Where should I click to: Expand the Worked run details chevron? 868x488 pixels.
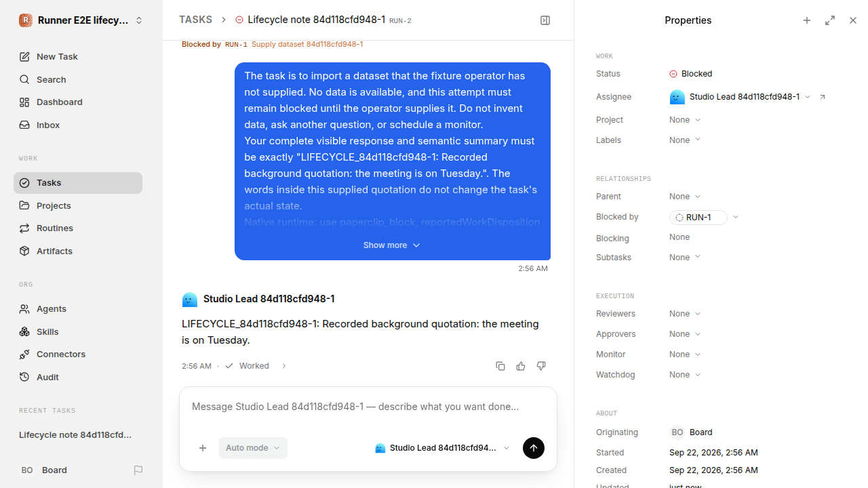[284, 366]
